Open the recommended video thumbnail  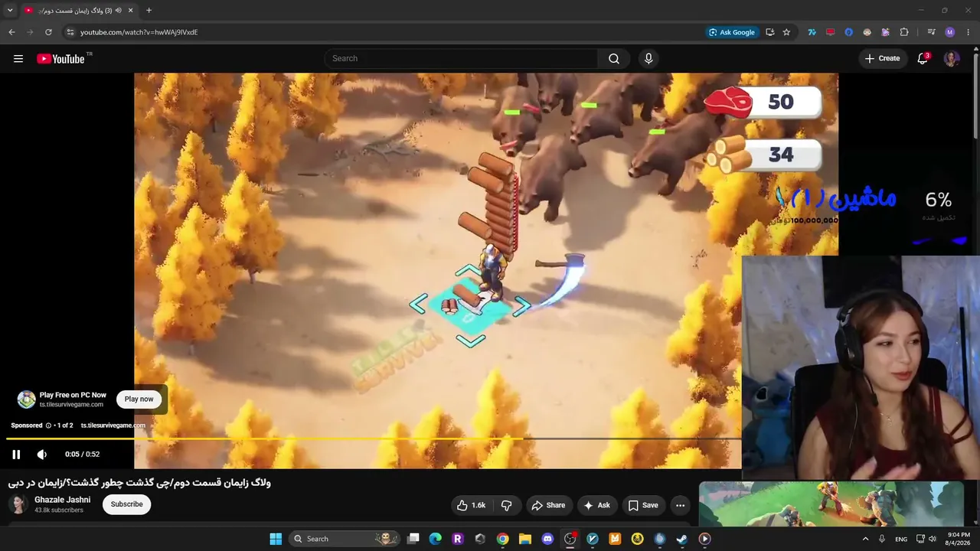831,504
